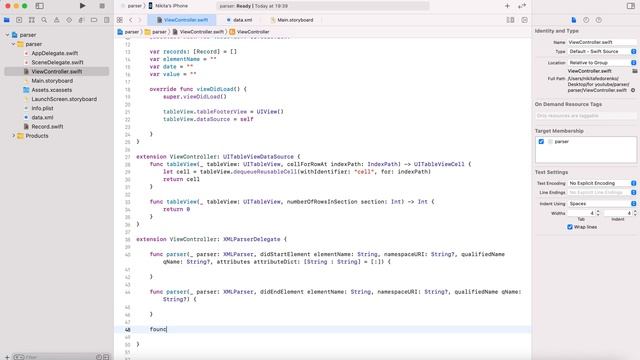
Task: Go back in editor history
Action: [x=131, y=20]
